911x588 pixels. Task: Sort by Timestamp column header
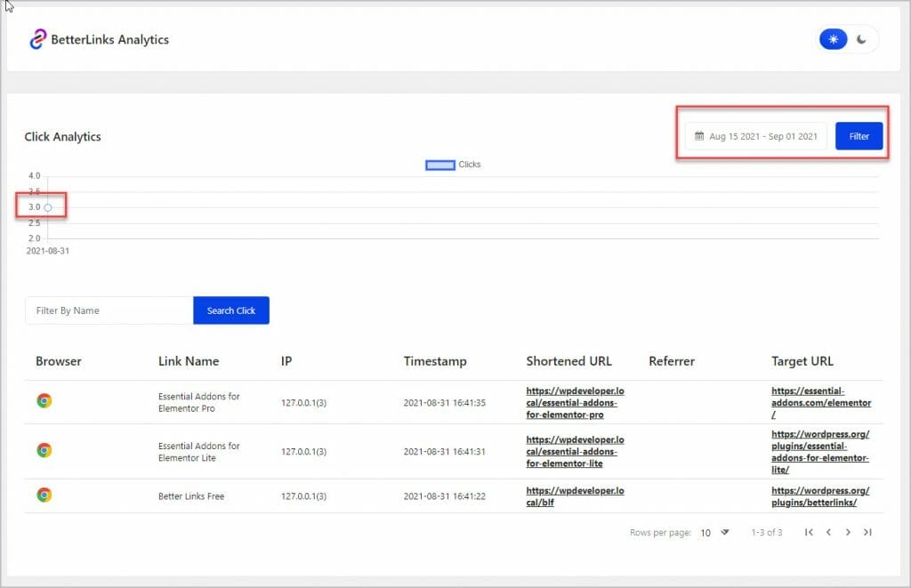click(x=435, y=361)
